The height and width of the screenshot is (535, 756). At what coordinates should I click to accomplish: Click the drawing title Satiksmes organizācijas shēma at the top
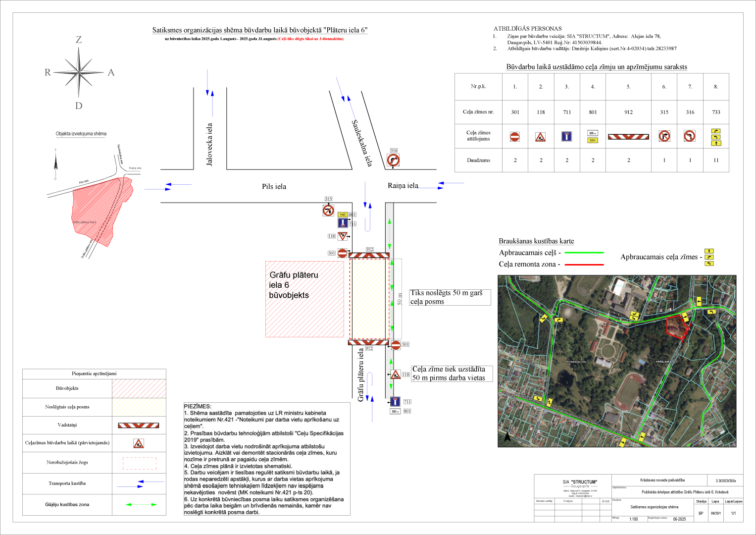coord(260,30)
